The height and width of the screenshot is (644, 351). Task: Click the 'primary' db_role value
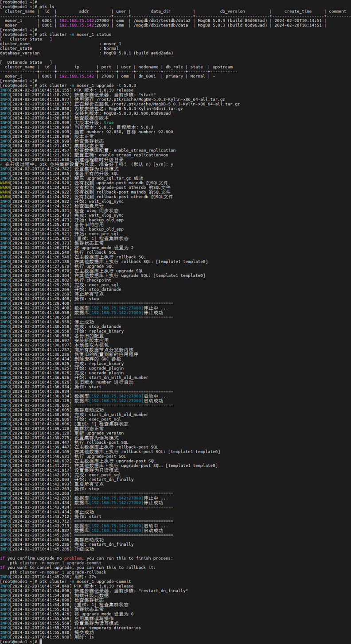(x=174, y=76)
